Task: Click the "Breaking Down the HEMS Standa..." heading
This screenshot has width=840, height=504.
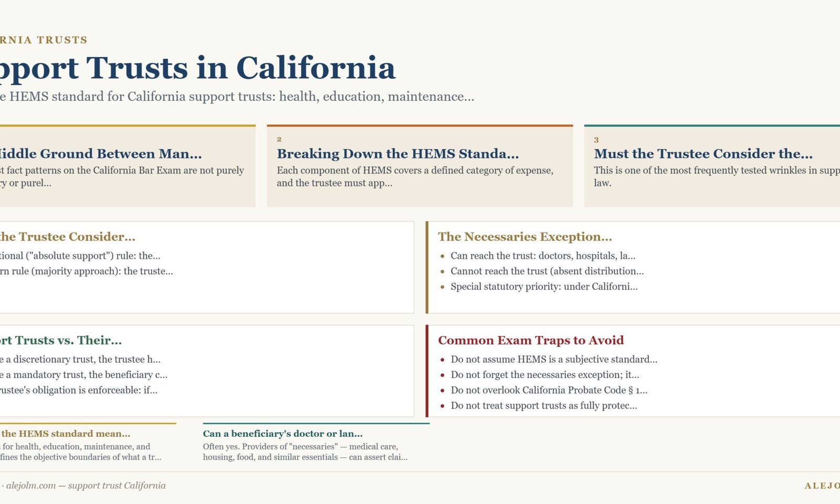Action: coord(397,154)
